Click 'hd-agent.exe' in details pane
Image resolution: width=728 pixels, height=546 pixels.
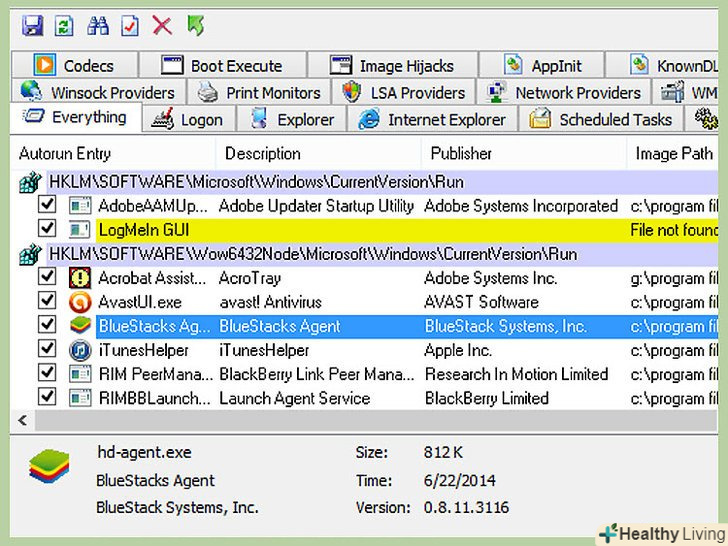tap(144, 452)
